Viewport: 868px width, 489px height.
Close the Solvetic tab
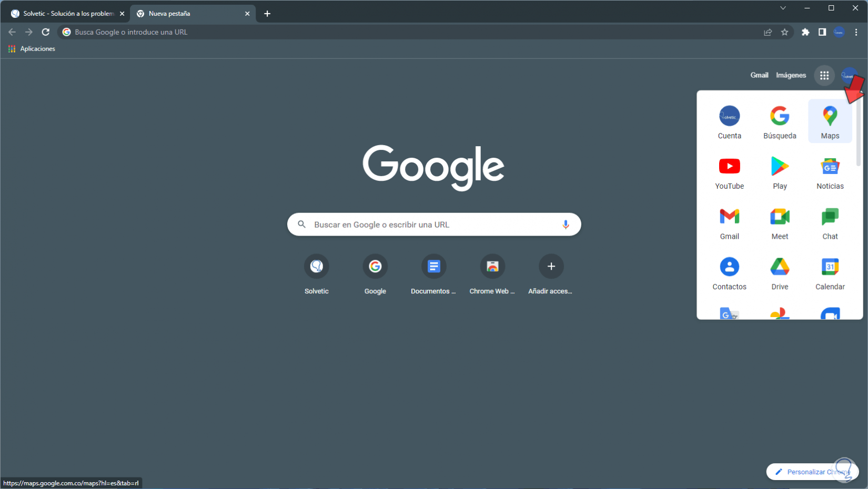click(122, 14)
